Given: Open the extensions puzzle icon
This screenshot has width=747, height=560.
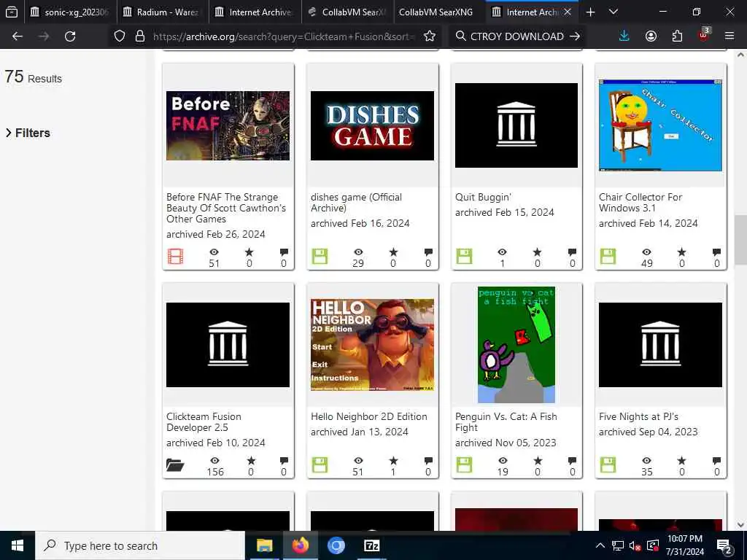Looking at the screenshot, I should click(677, 36).
